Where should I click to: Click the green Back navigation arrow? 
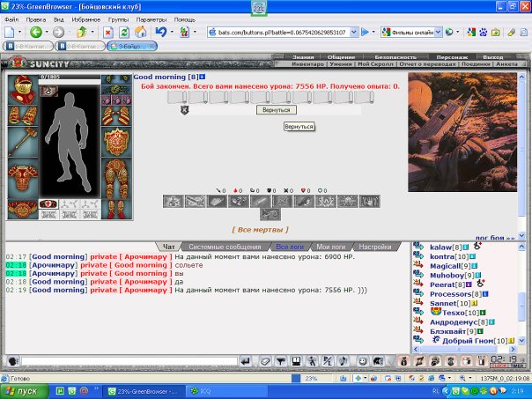35,33
